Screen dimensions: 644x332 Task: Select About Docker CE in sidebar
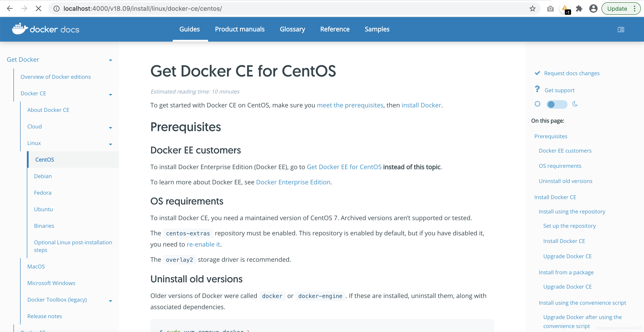(x=48, y=110)
